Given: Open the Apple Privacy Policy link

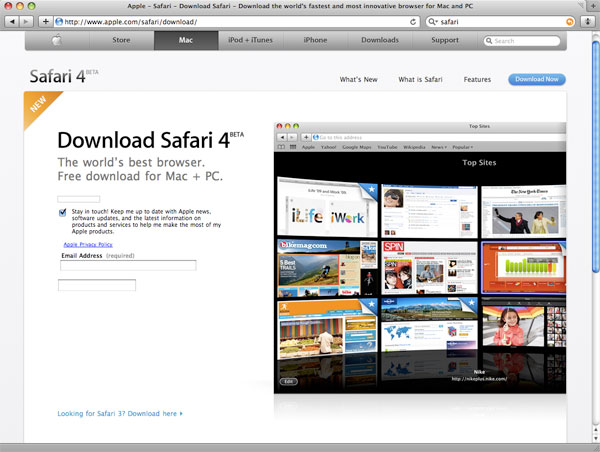Looking at the screenshot, I should click(x=88, y=245).
